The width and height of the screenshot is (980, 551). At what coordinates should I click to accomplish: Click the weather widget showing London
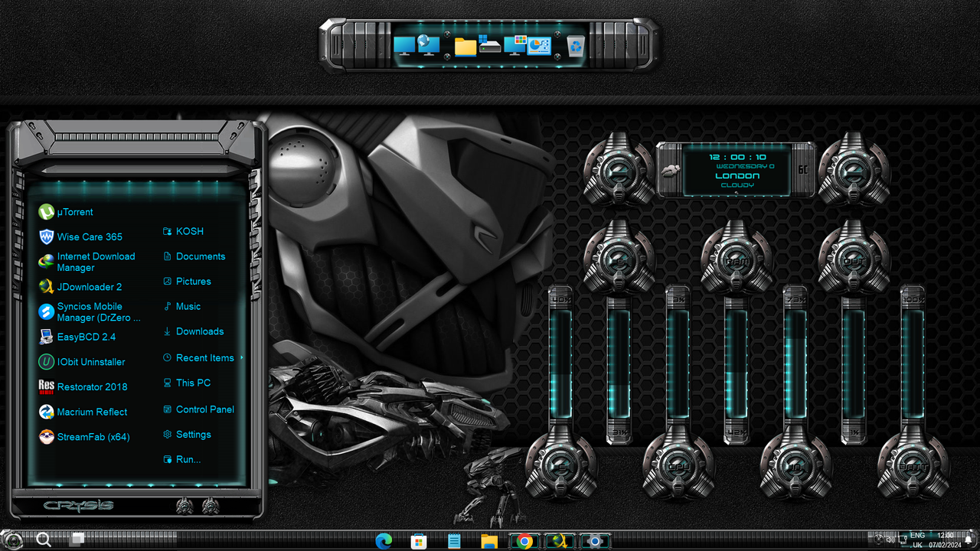coord(737,170)
